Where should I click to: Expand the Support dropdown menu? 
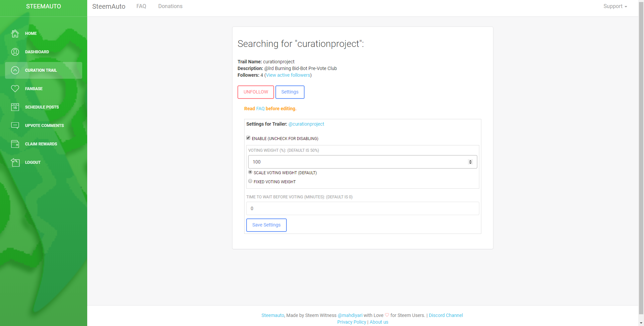click(615, 6)
